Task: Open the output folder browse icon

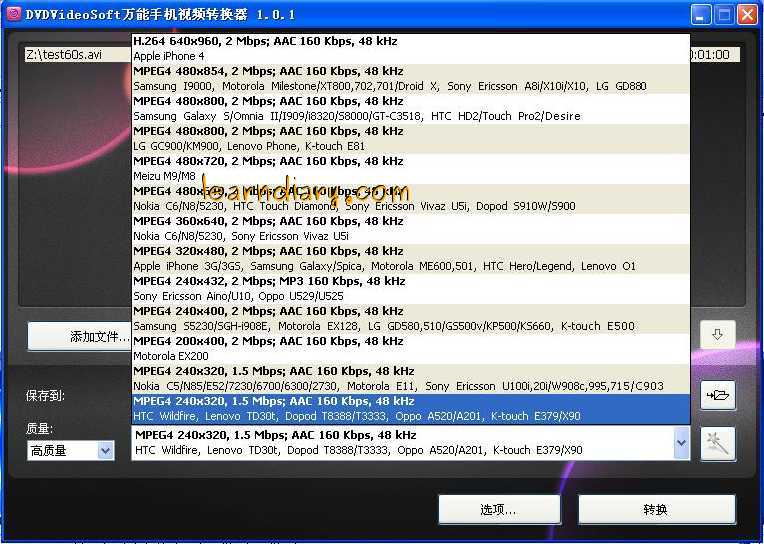Action: (x=717, y=395)
